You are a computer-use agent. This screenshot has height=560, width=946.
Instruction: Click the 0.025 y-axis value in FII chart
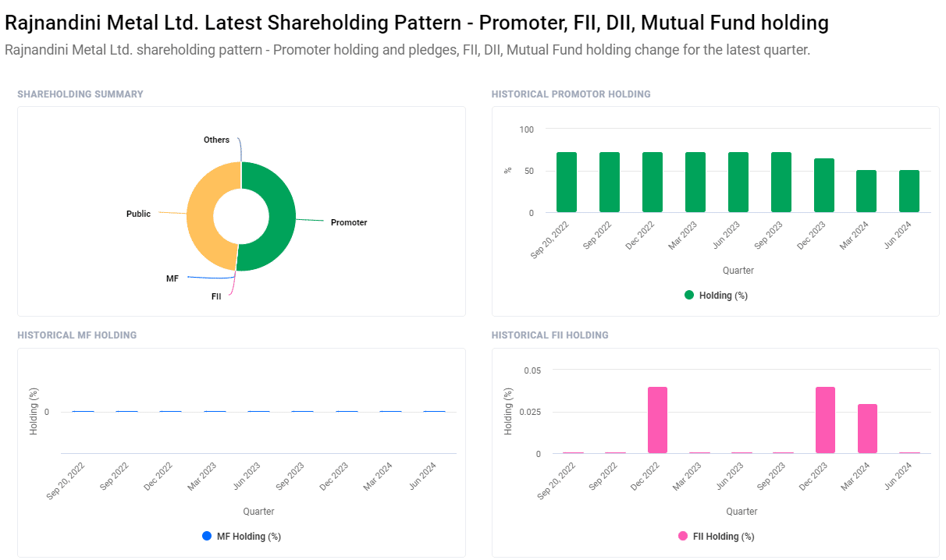[x=529, y=412]
